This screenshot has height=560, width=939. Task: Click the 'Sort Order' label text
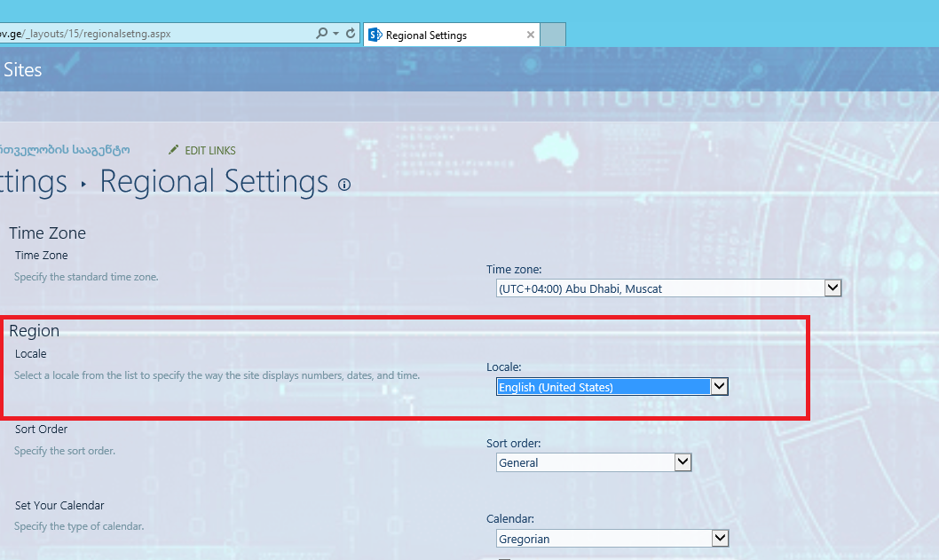pos(42,429)
